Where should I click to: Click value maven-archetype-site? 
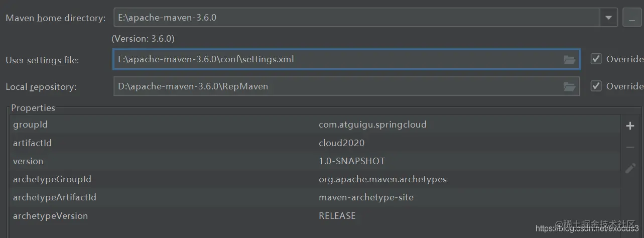point(366,197)
